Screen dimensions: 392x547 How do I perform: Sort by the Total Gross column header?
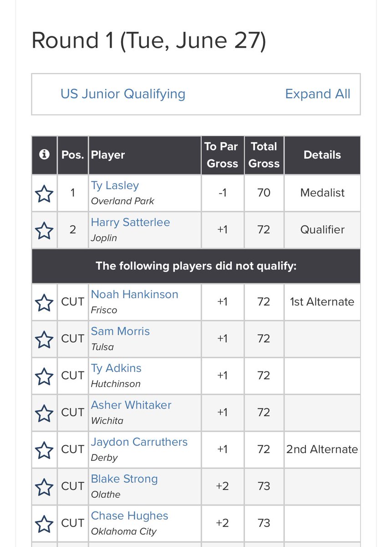[x=264, y=155]
